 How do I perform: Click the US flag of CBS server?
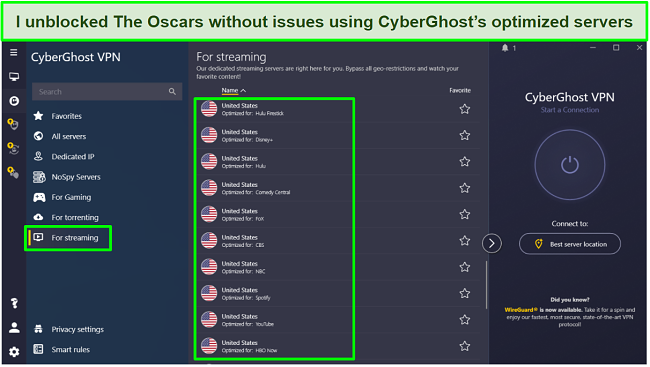point(209,241)
